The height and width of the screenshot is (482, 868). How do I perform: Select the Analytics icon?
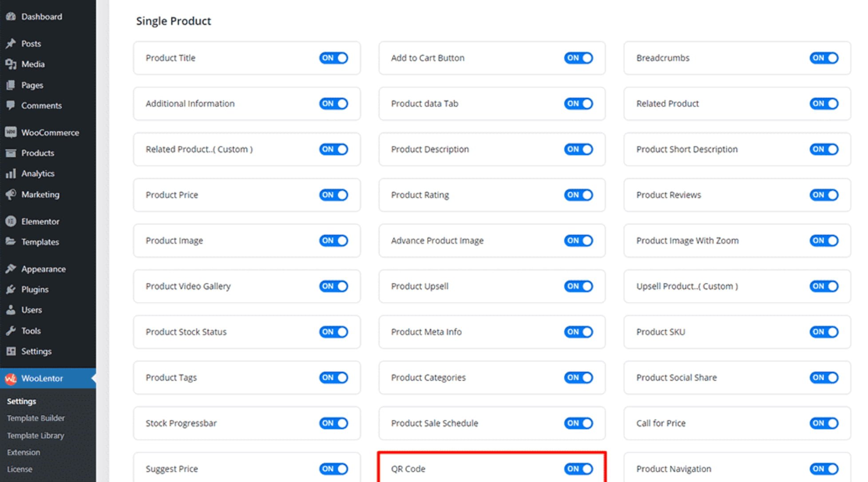(11, 174)
